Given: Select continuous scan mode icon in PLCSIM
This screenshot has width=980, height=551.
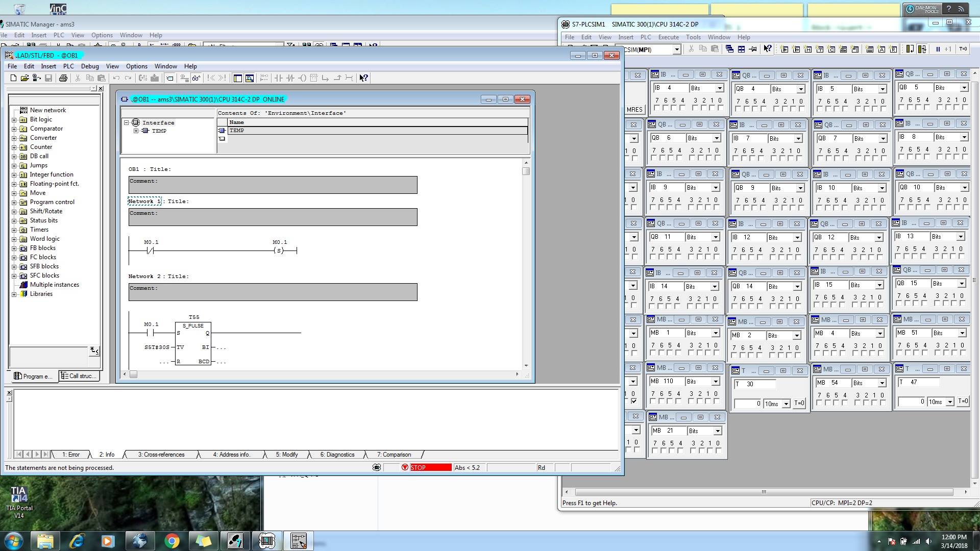Looking at the screenshot, I should coord(922,49).
